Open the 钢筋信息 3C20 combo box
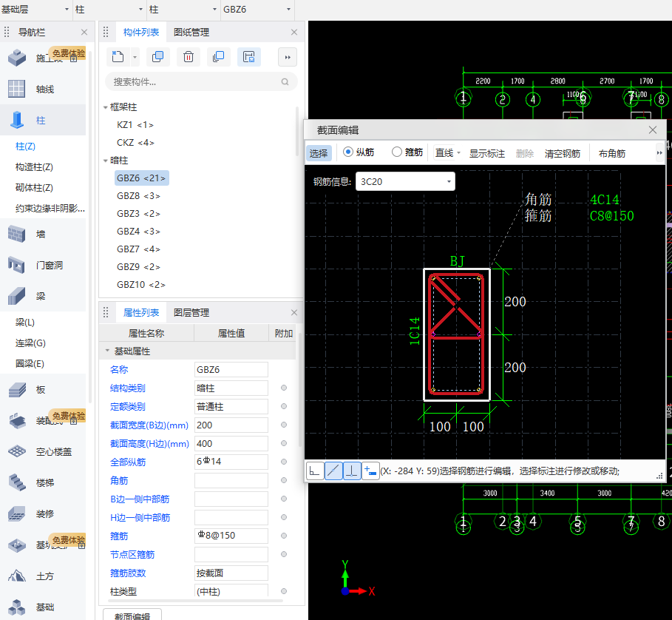672x620 pixels. coord(405,181)
